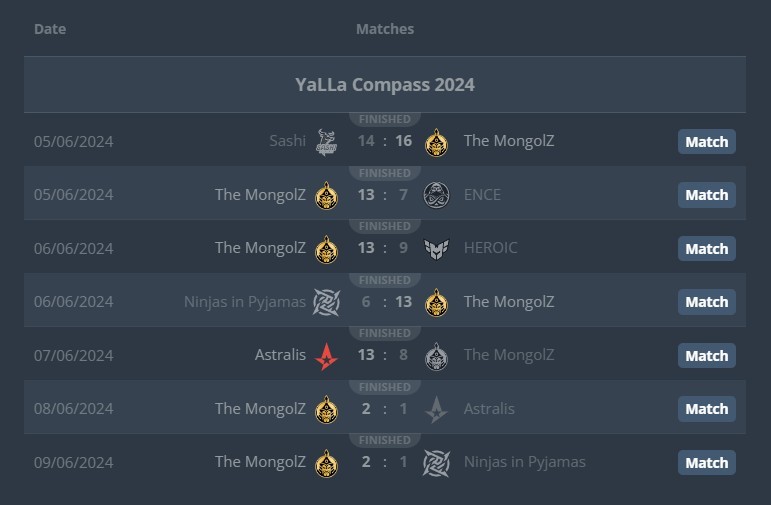Image resolution: width=771 pixels, height=505 pixels.
Task: Click the ENCE team logo icon
Action: [x=436, y=195]
